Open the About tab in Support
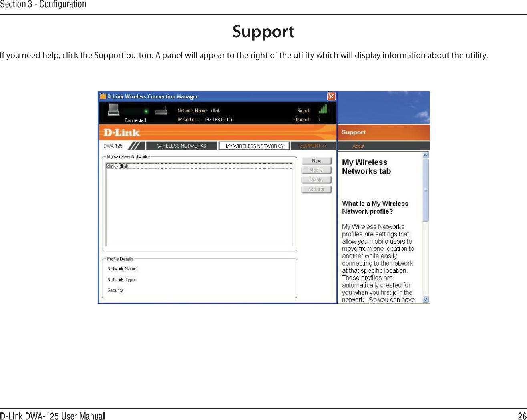 click(x=358, y=146)
